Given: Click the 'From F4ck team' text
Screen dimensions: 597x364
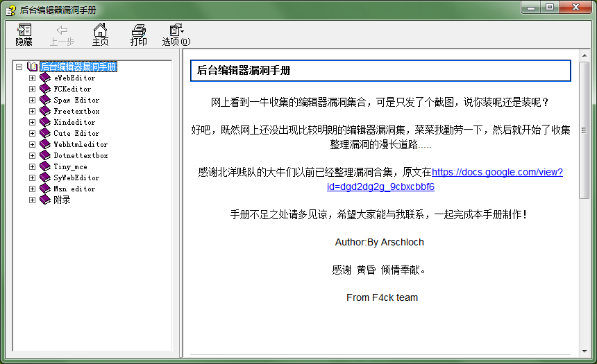Looking at the screenshot, I should point(382,297).
